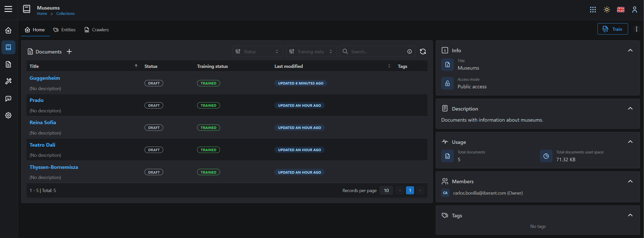Viewport: 644px width, 238px height.
Task: Click the '71.32 KB' used space value
Action: coord(566,160)
